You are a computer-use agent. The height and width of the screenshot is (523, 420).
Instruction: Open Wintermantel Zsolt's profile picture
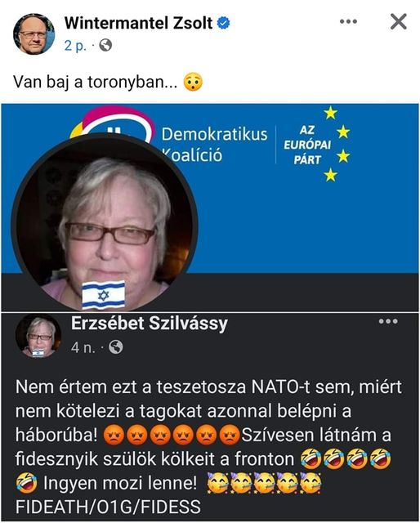click(34, 34)
